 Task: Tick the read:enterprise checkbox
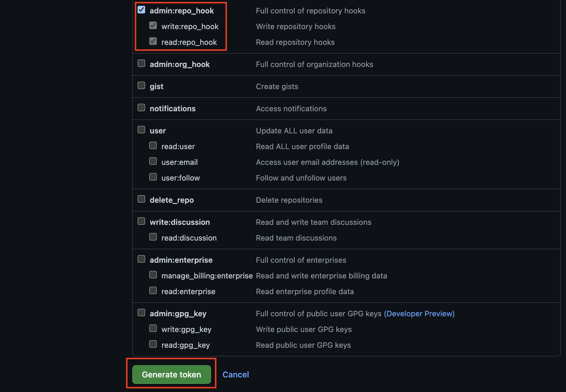[x=153, y=291]
